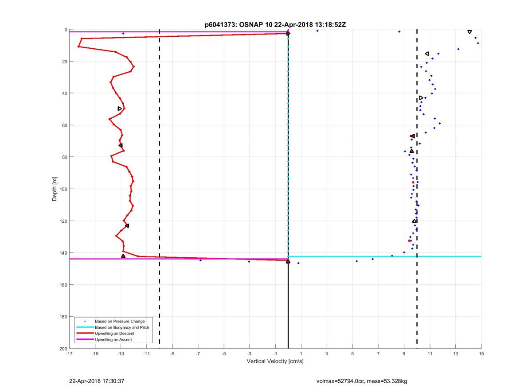This screenshot has width=532, height=392.
Task: Click the red triangle marker near 142 m on descent curve
Action: click(123, 256)
